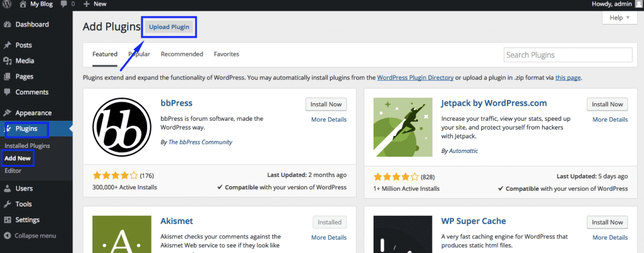Open The bbPress Community author link
Viewport: 644px width, 253px height.
point(200,142)
